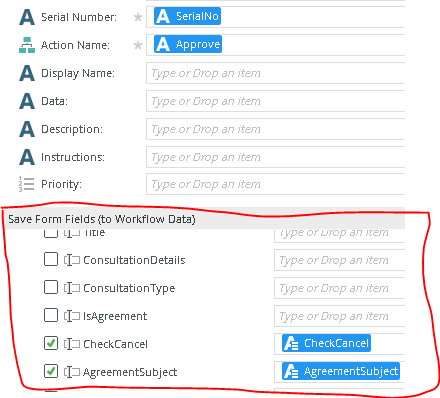Click the Approve token in Action Name
Screen dimensions: 440x398
[188, 44]
